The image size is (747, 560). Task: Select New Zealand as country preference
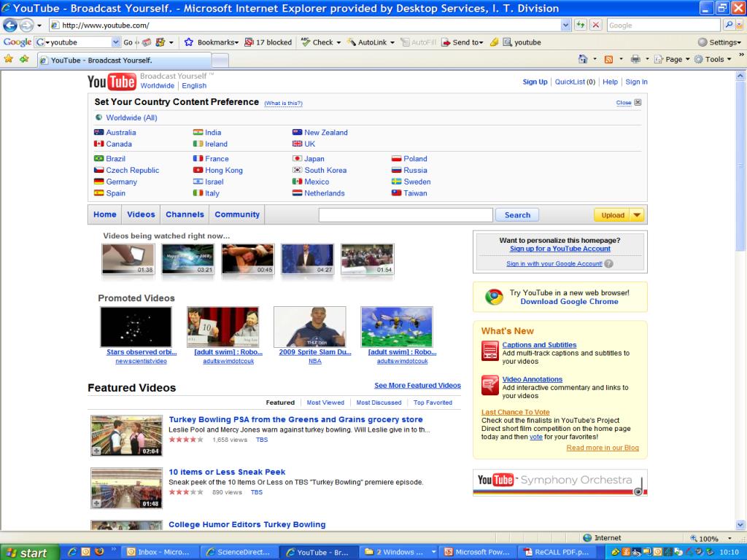tap(326, 133)
